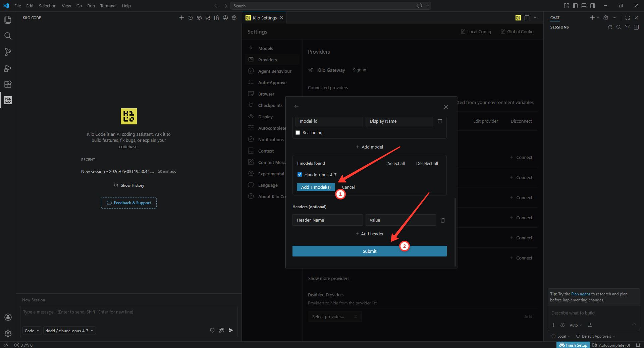Open the settings gear in Kilo Code header
The image size is (644, 348).
[x=234, y=18]
